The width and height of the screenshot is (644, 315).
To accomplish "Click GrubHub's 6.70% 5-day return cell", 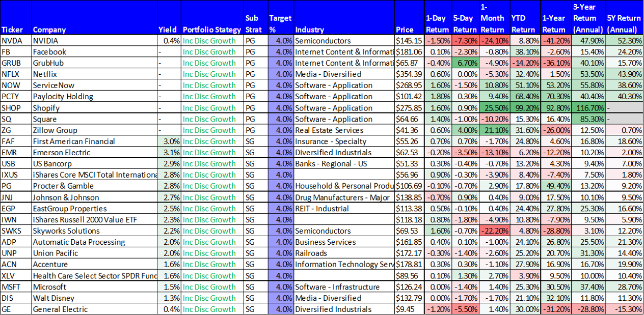I will [x=465, y=63].
